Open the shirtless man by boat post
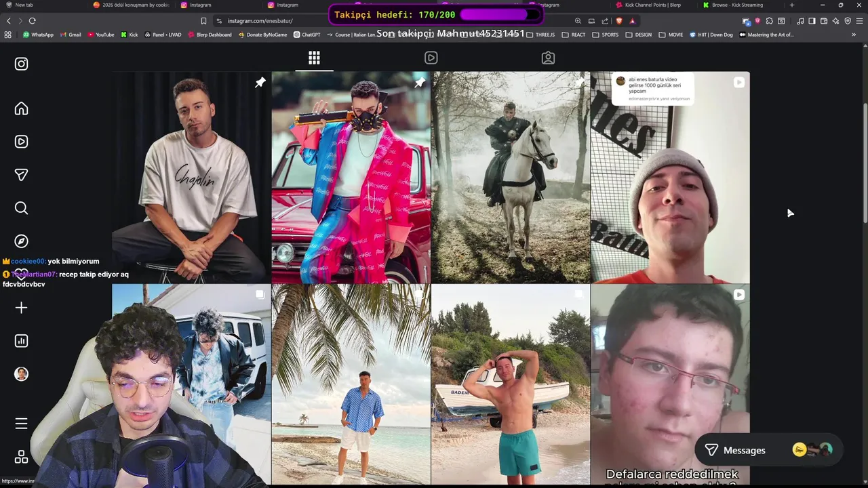Image resolution: width=868 pixels, height=488 pixels. [x=511, y=384]
